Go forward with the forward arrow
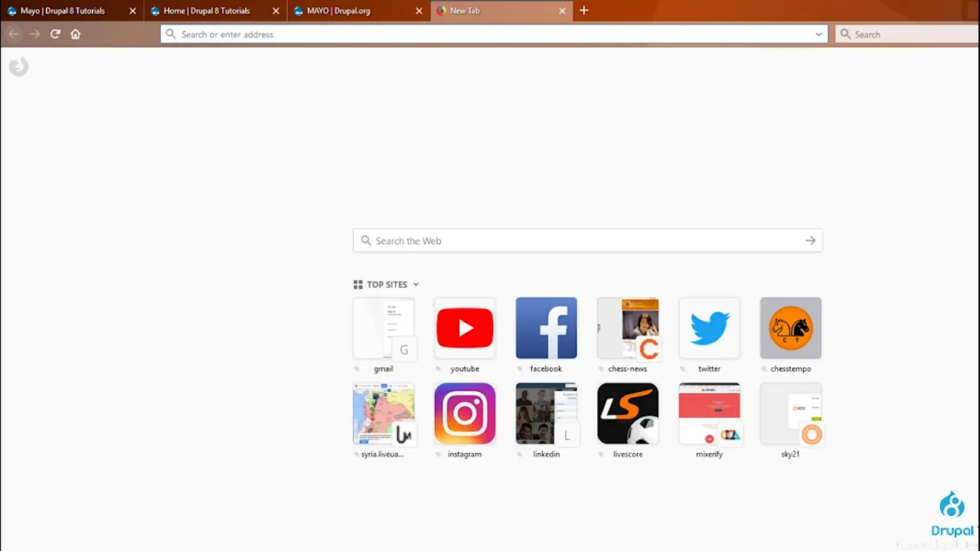The width and height of the screenshot is (980, 551). click(34, 34)
